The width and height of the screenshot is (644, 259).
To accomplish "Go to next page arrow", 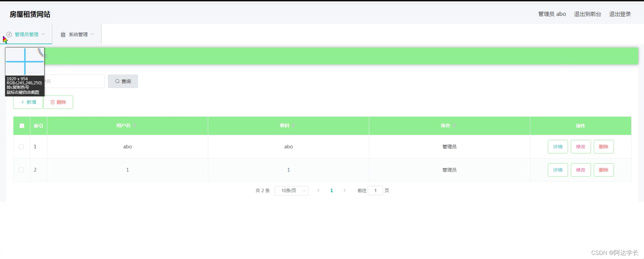I will [x=344, y=190].
